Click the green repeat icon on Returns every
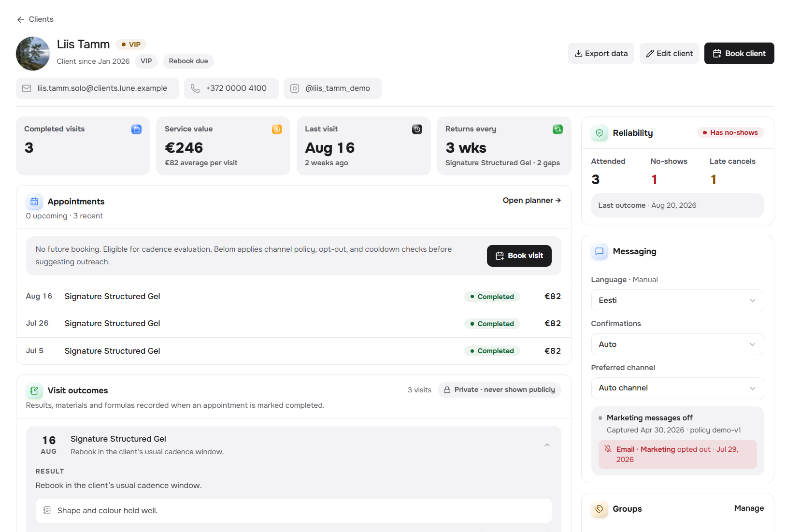Image resolution: width=786 pixels, height=532 pixels. [558, 129]
